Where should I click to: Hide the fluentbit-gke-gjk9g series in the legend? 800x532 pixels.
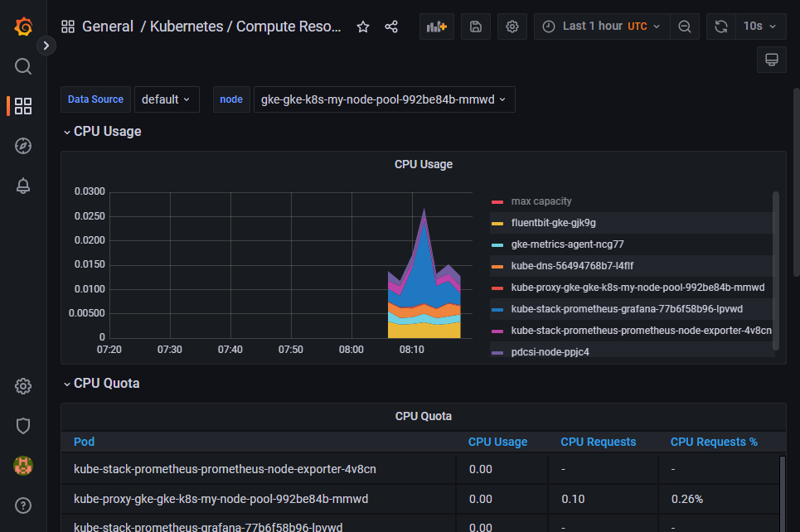pos(552,222)
